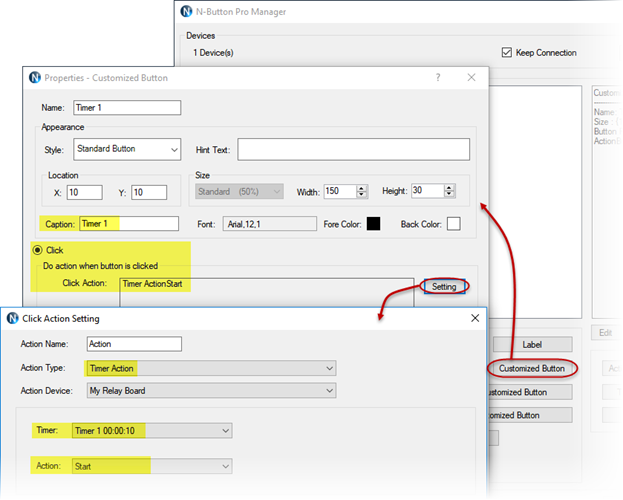
Task: Click the Width field showing 150
Action: point(340,191)
